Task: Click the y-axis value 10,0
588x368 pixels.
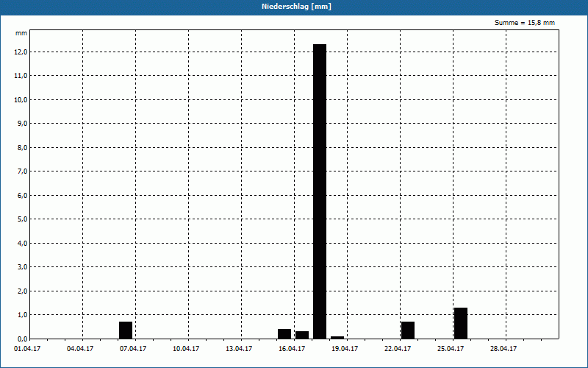Action: point(21,100)
